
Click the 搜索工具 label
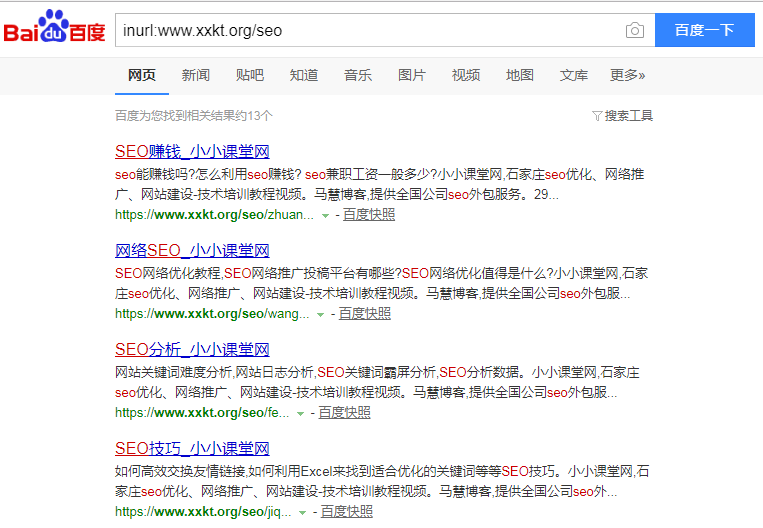point(628,116)
